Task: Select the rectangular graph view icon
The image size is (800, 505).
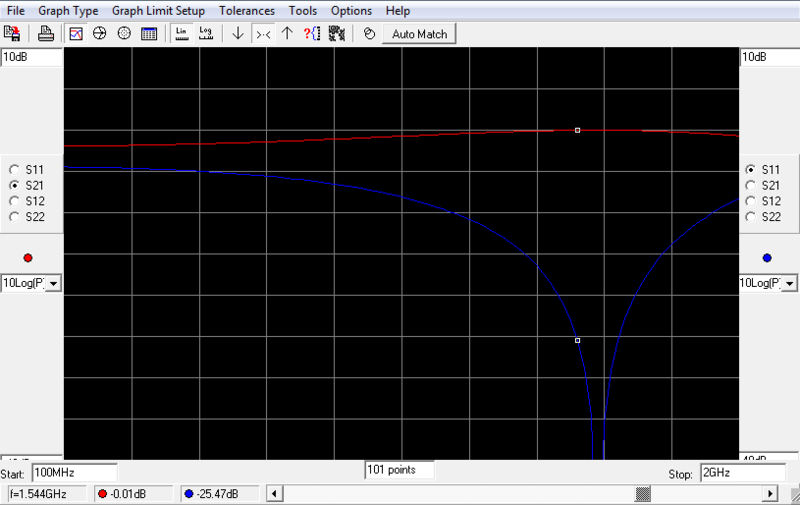Action: pyautogui.click(x=76, y=34)
